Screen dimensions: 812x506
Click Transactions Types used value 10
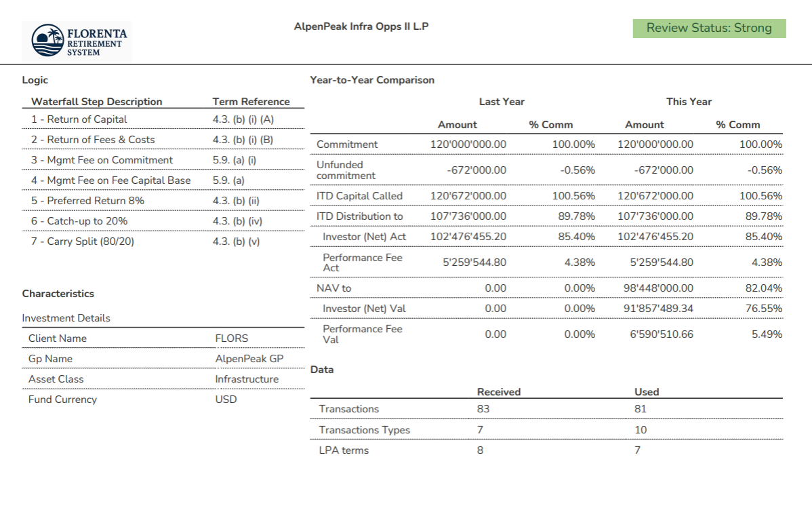pos(640,430)
